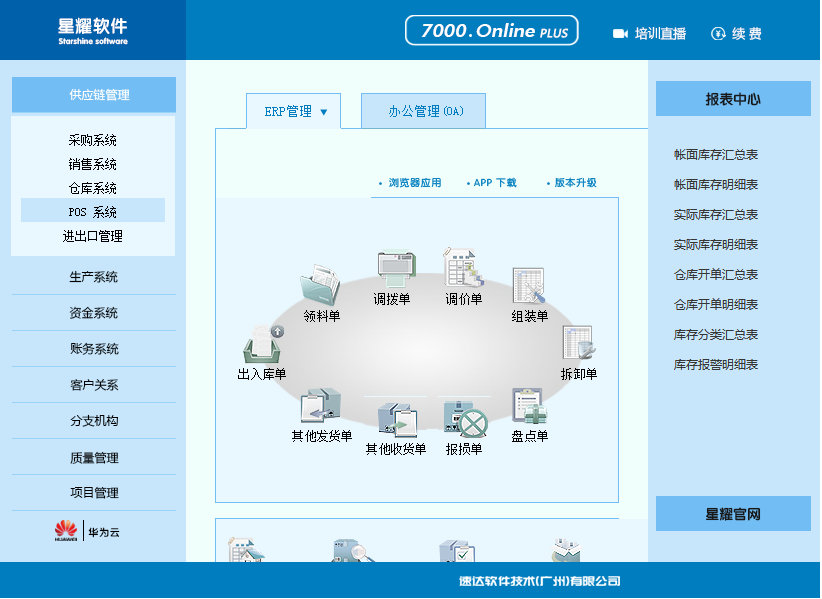Open the 调价单 spreadsheet icon
Screen dimensions: 822x599
[x=463, y=267]
